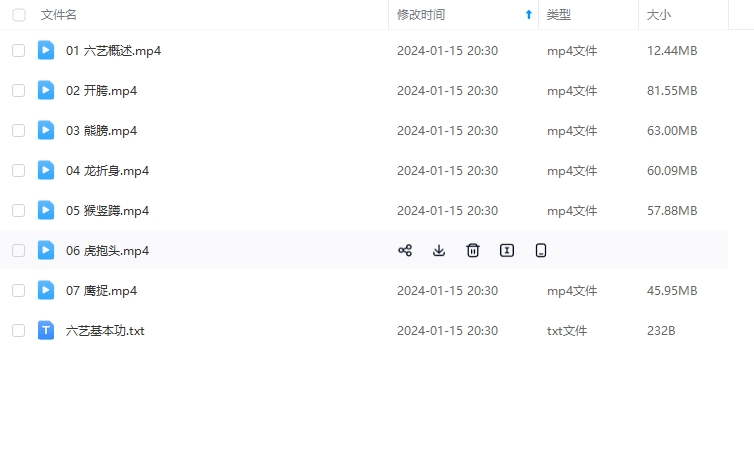Click the blue sort arrow in 修改时间 column

[528, 15]
